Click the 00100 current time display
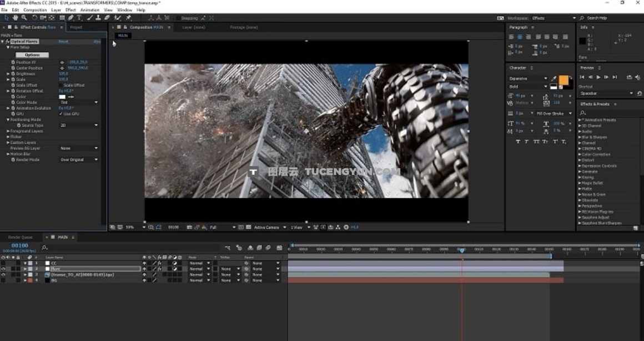The image size is (644, 341). pos(19,245)
